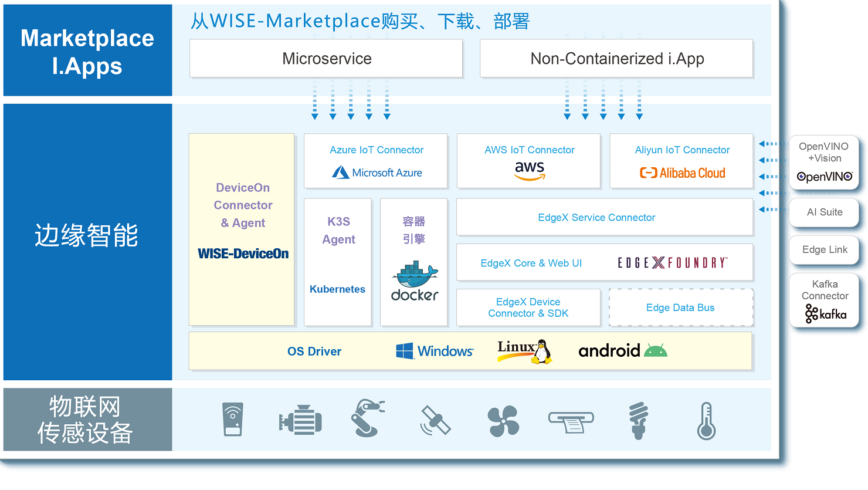Select EdgeX Device Connector & SDK box
This screenshot has height=490, width=868.
pyautogui.click(x=528, y=307)
